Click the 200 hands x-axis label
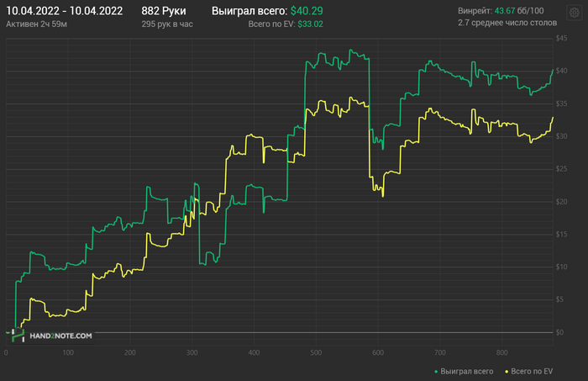This screenshot has width=588, height=381. 129,352
